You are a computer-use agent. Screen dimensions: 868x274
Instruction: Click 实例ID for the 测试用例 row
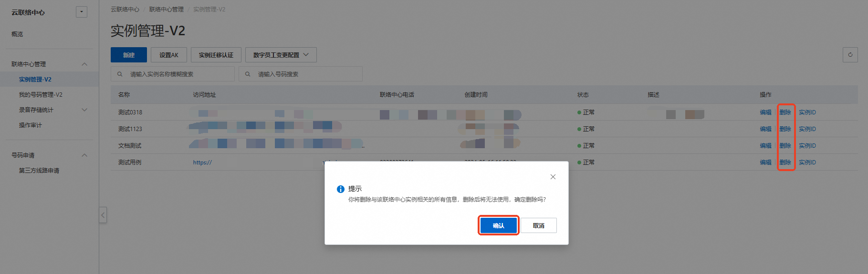(807, 162)
